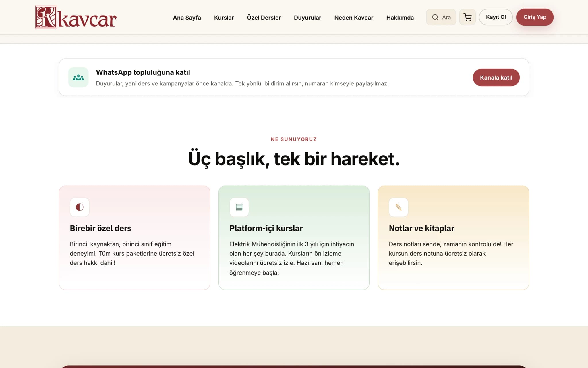This screenshot has height=368, width=588.
Task: Click the half-circle icon on Birebir özel ders card
Action: pos(80,207)
